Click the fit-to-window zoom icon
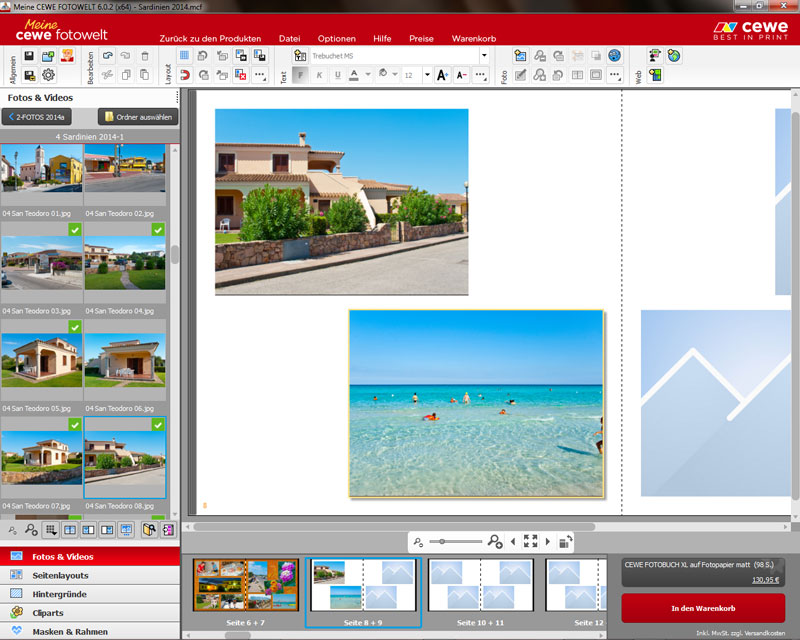 pos(530,541)
